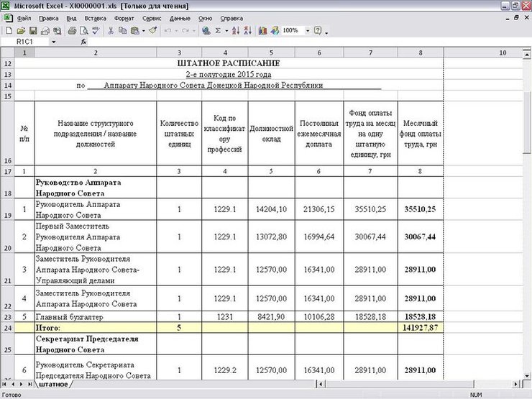Click the Save diskette icon
The image size is (532, 399).
tap(33, 31)
